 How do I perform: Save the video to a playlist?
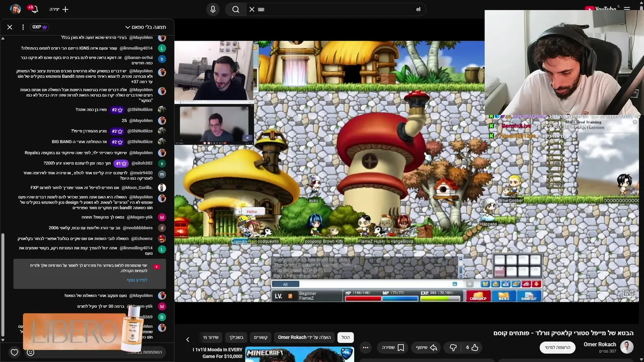392,347
